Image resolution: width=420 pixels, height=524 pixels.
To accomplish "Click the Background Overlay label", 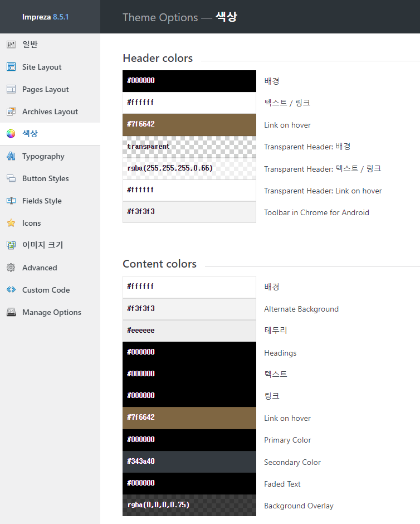I will [299, 506].
